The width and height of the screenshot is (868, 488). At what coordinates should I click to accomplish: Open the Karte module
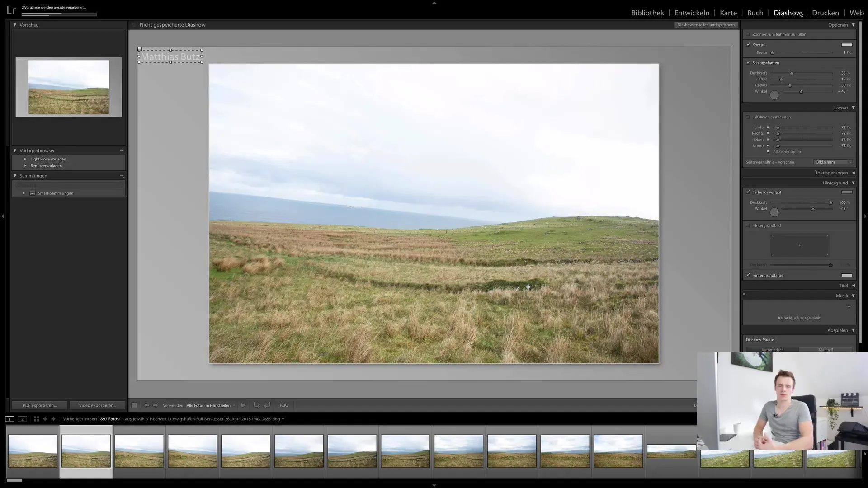(x=728, y=13)
